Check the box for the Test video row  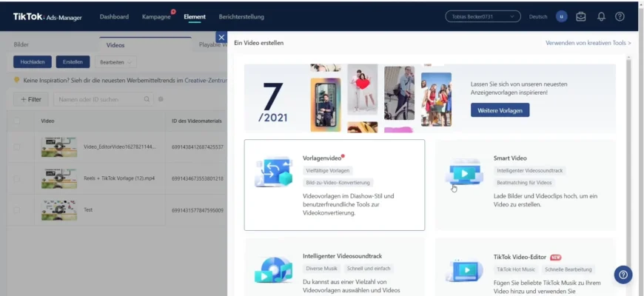[17, 210]
